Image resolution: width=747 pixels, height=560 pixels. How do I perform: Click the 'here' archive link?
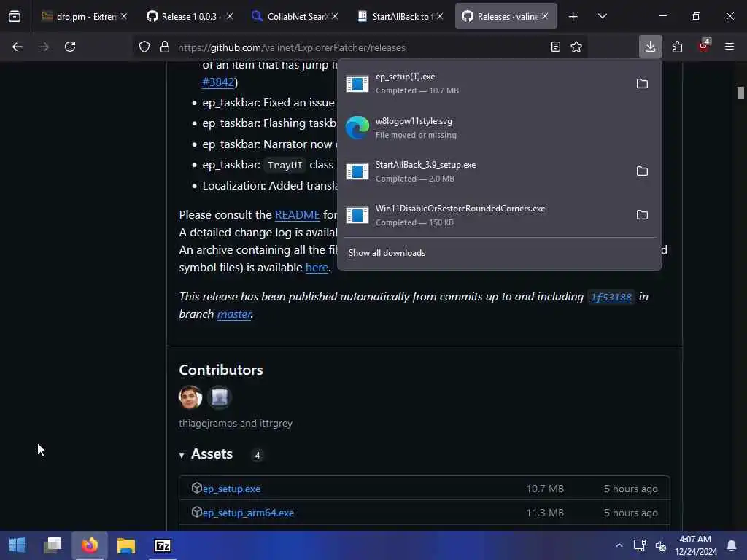pyautogui.click(x=317, y=267)
